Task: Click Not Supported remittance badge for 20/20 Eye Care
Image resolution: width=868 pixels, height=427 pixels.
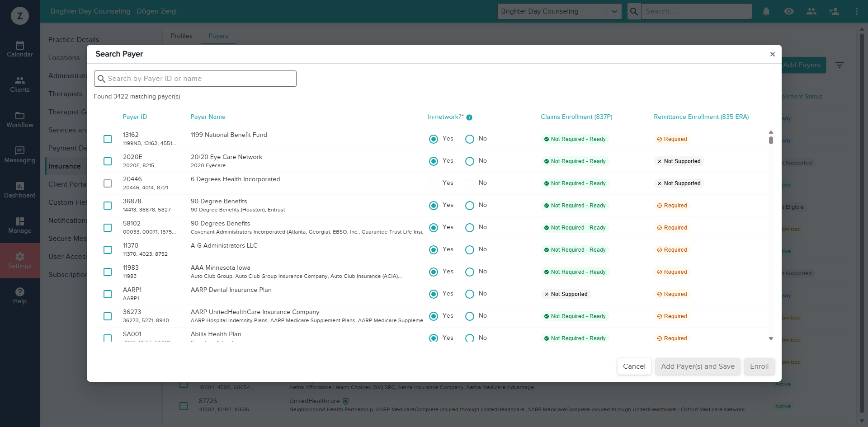Action: tap(679, 161)
